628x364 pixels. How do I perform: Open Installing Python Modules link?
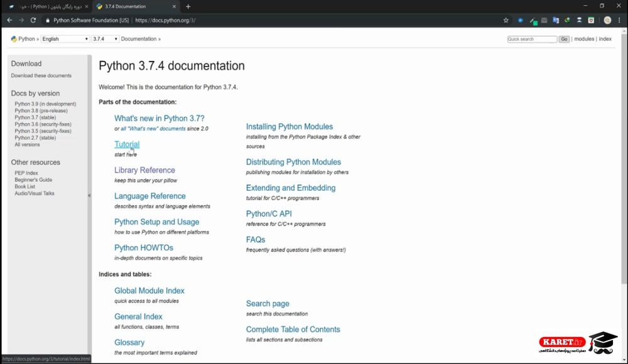tap(289, 127)
